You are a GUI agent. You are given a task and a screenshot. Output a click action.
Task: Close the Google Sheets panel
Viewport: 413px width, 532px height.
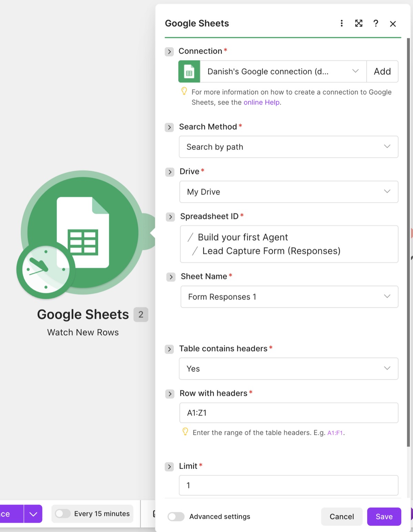393,24
